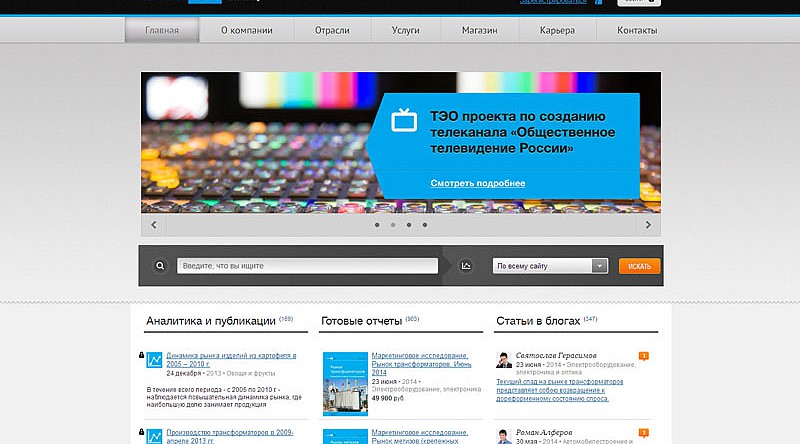Click the chart icon beside the site dropdown

coord(466,266)
